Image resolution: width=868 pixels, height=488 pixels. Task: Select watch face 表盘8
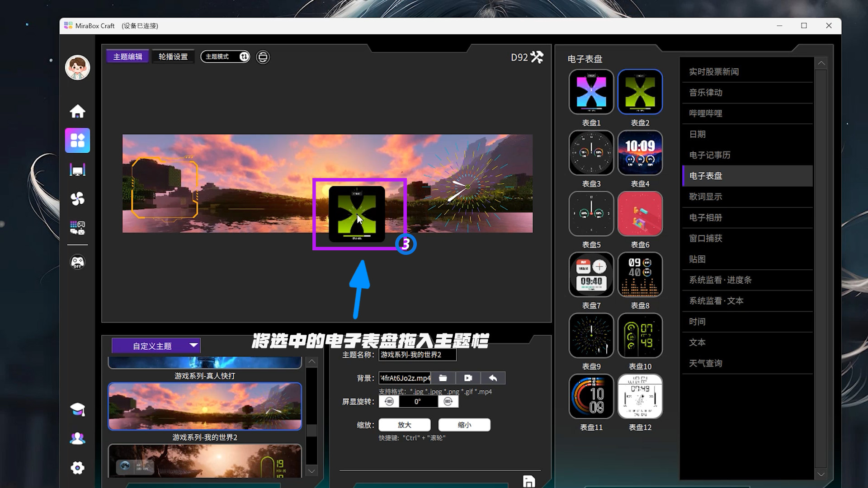(640, 275)
